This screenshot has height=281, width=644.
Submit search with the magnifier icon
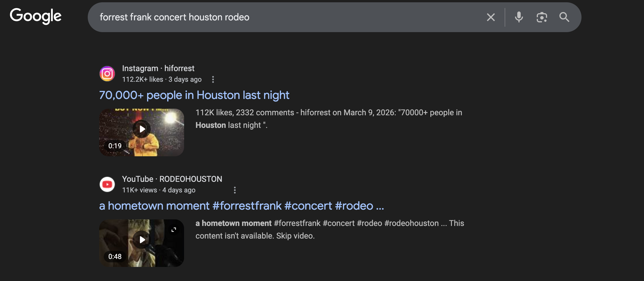click(x=564, y=17)
